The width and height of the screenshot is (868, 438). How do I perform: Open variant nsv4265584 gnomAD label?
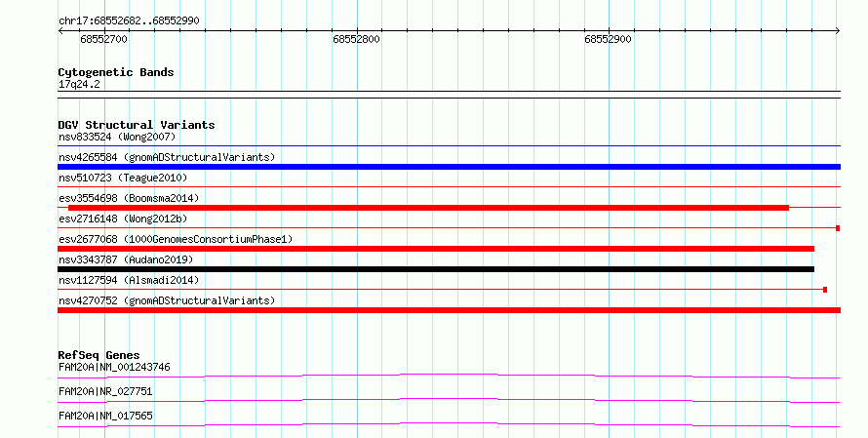click(167, 157)
